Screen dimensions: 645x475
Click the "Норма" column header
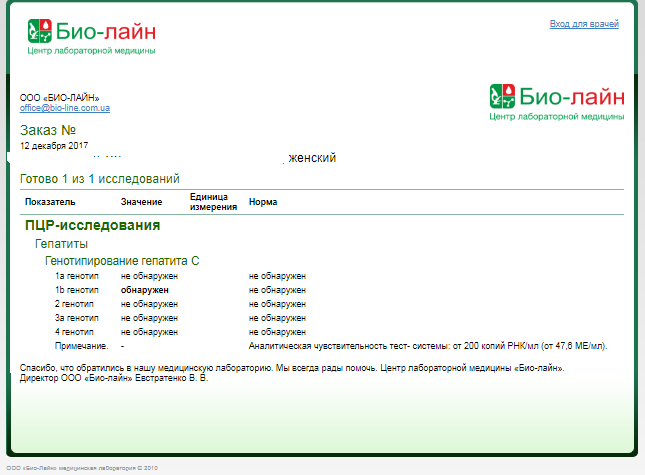point(263,202)
